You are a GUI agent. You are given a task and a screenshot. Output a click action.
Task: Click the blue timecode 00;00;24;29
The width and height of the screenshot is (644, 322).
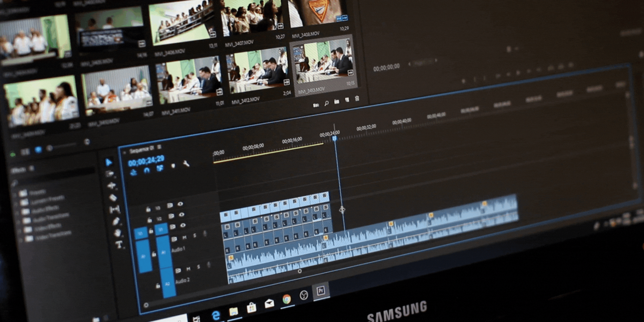146,161
